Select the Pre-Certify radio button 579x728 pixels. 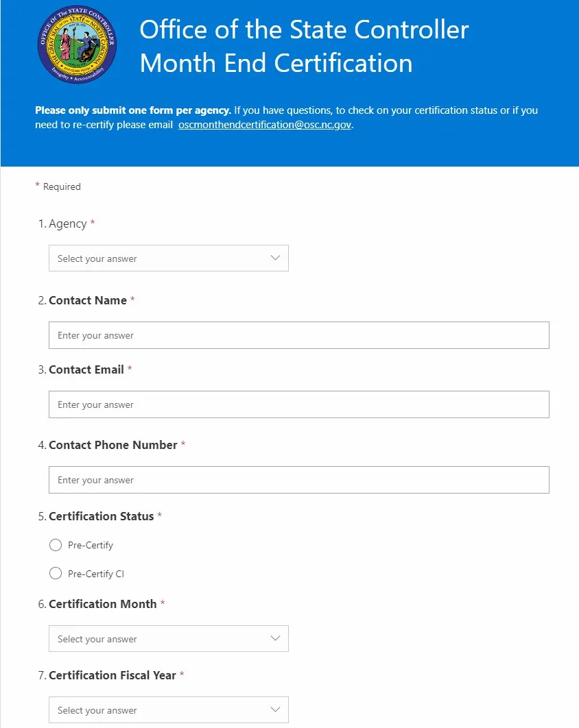[x=56, y=546]
